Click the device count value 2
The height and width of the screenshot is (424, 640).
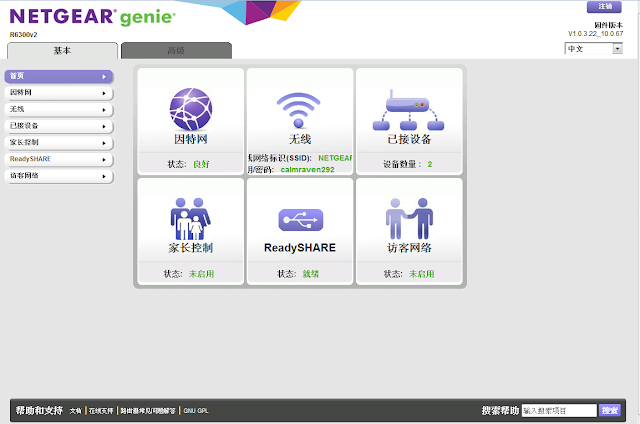click(x=430, y=164)
